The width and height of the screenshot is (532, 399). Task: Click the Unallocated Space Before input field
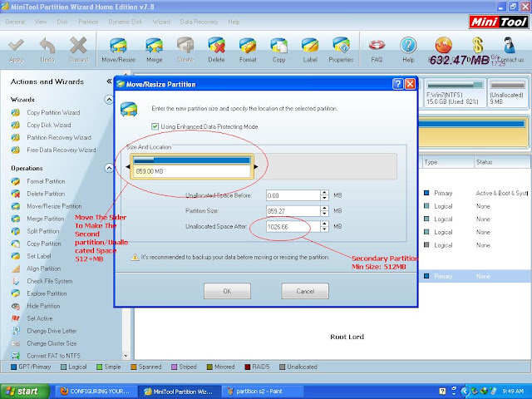(293, 195)
